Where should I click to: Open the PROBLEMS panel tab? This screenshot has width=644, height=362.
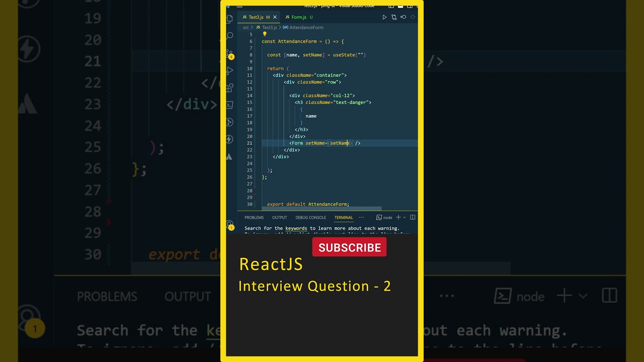[x=254, y=218]
